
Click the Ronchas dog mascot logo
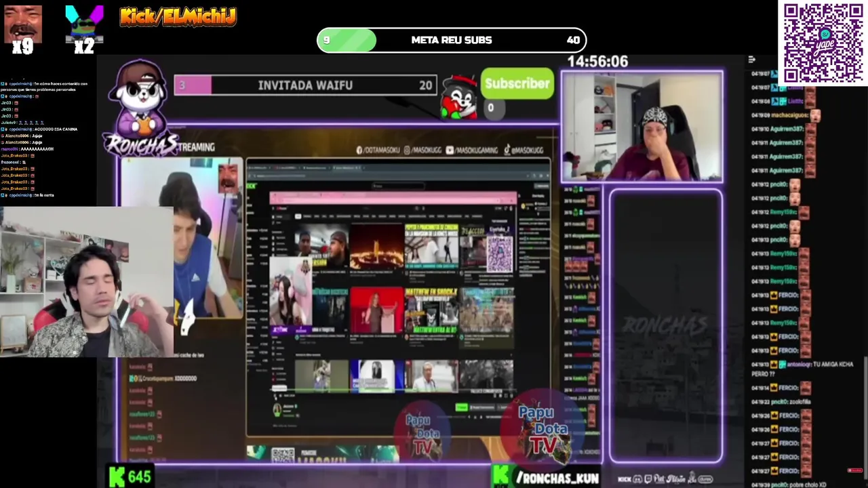coord(140,107)
